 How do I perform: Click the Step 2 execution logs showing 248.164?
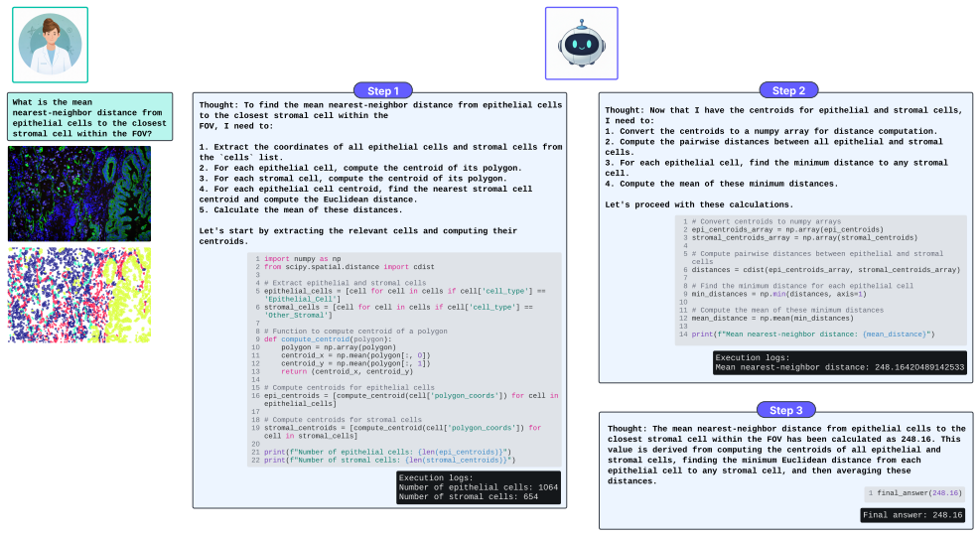click(x=840, y=362)
